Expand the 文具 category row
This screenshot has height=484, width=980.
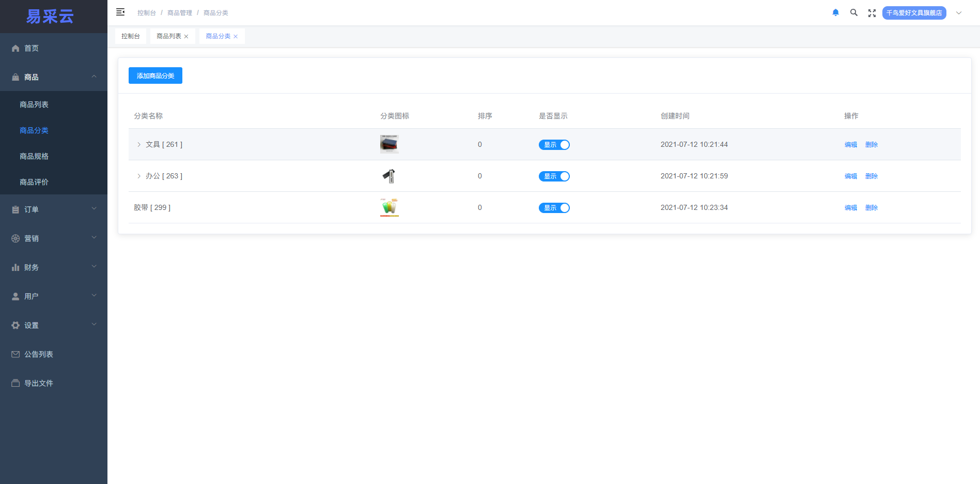(139, 145)
